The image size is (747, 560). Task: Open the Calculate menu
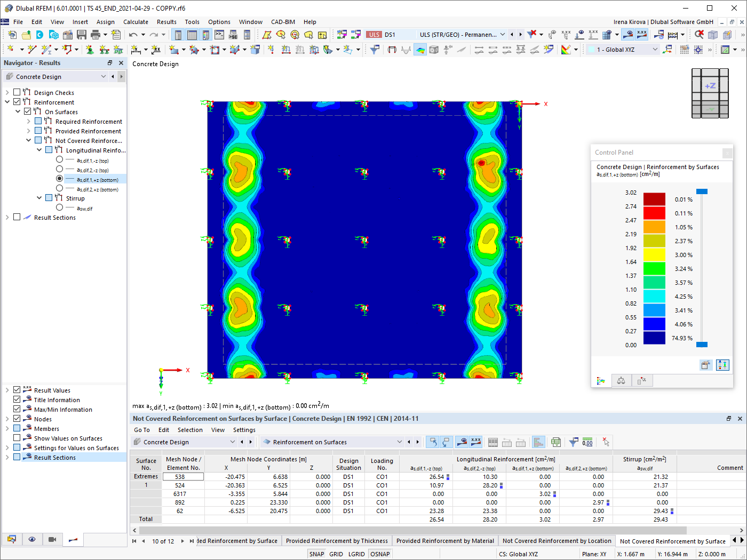pos(136,22)
